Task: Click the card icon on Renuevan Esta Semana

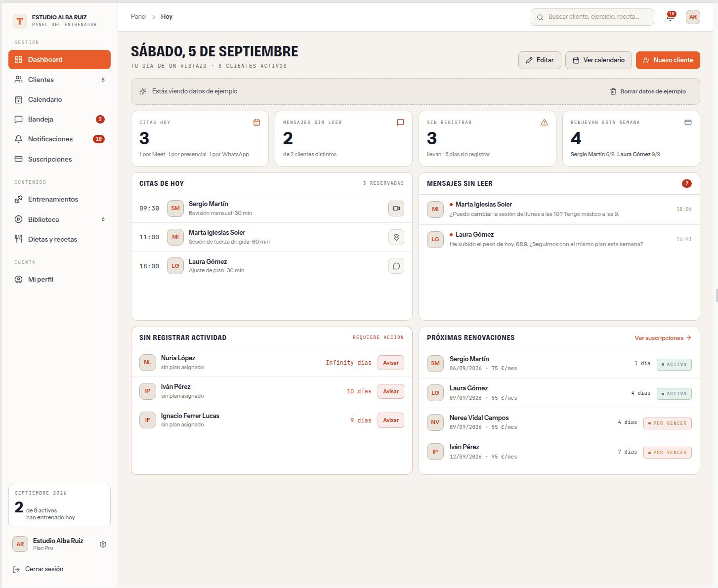Action: coord(688,123)
